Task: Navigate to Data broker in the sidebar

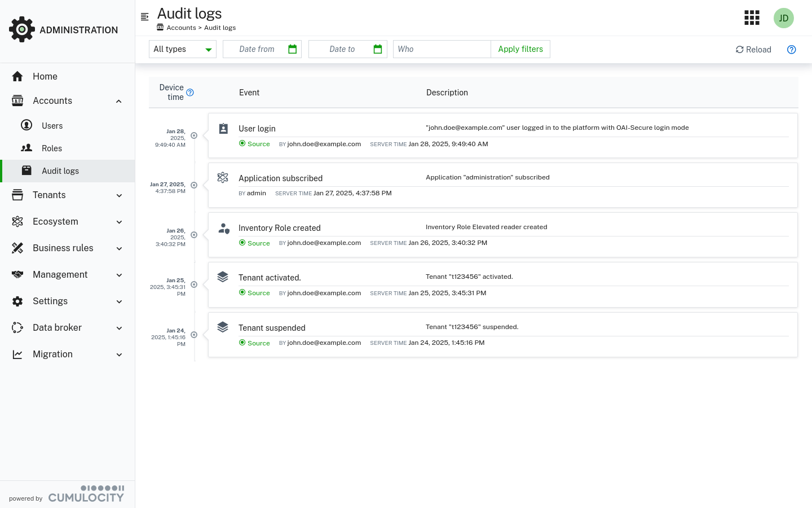Action: (x=57, y=327)
